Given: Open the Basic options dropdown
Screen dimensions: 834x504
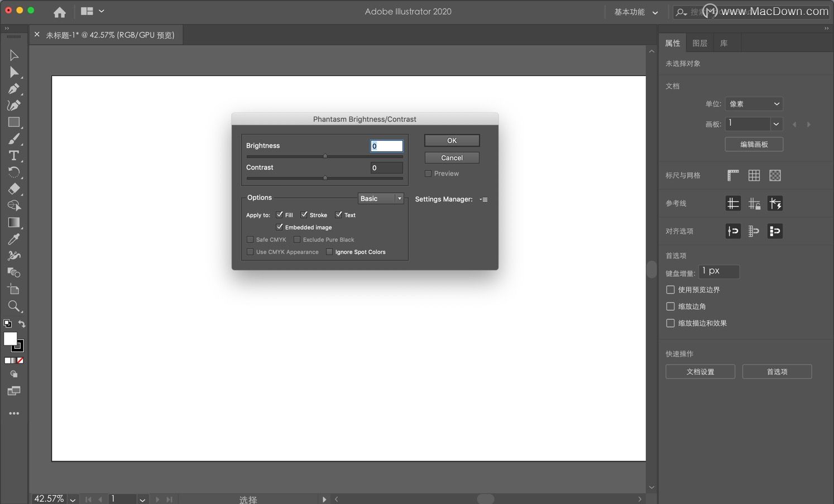Looking at the screenshot, I should [x=381, y=199].
